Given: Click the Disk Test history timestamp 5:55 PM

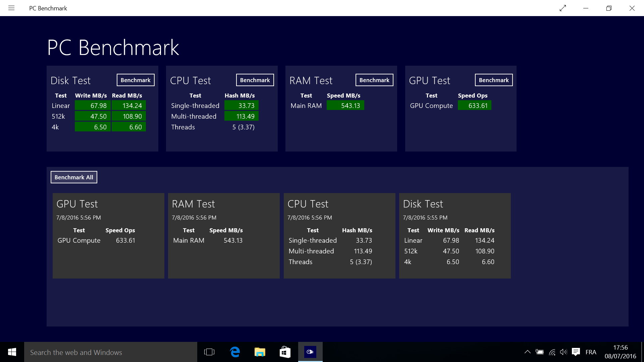Looking at the screenshot, I should 425,218.
